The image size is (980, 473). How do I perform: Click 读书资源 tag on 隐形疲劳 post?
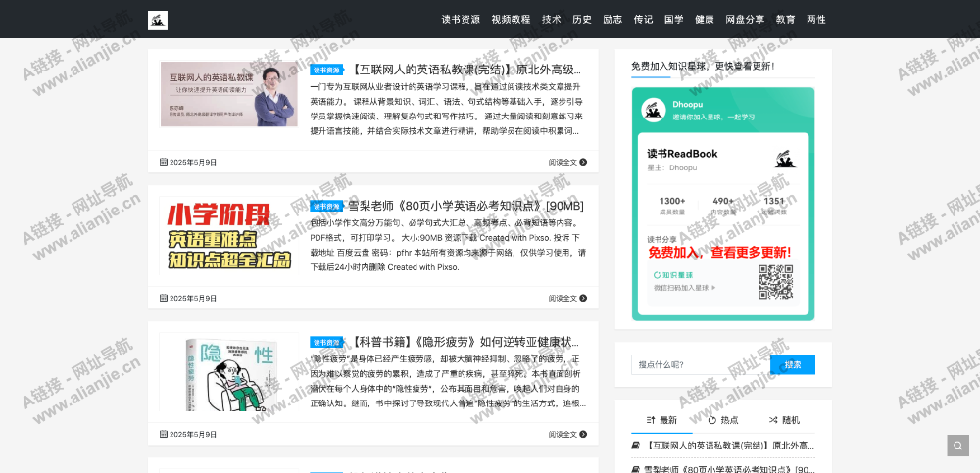(x=326, y=343)
